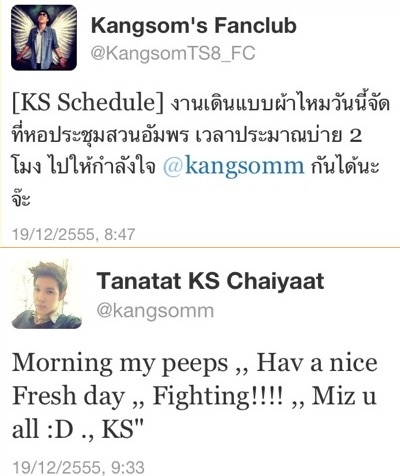Click the @kangsomm handle under Tanatat's name
Viewport: 400px width, 476px height.
[155, 311]
